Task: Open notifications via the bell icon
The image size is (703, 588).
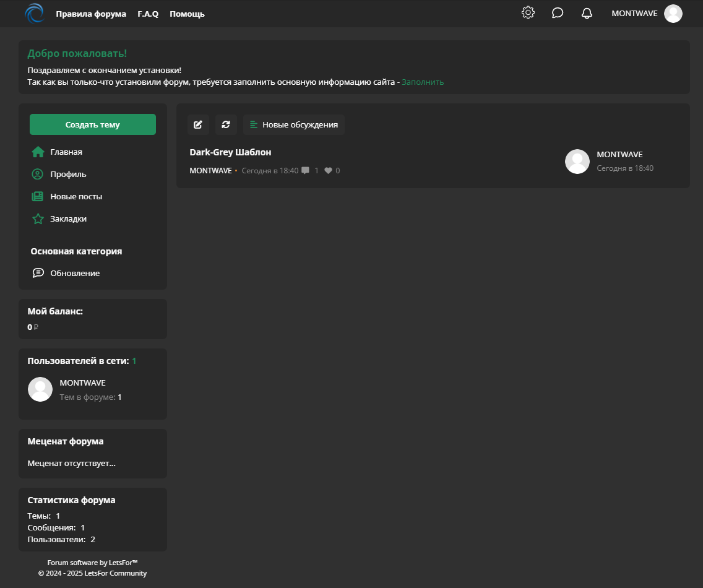Action: click(x=587, y=13)
